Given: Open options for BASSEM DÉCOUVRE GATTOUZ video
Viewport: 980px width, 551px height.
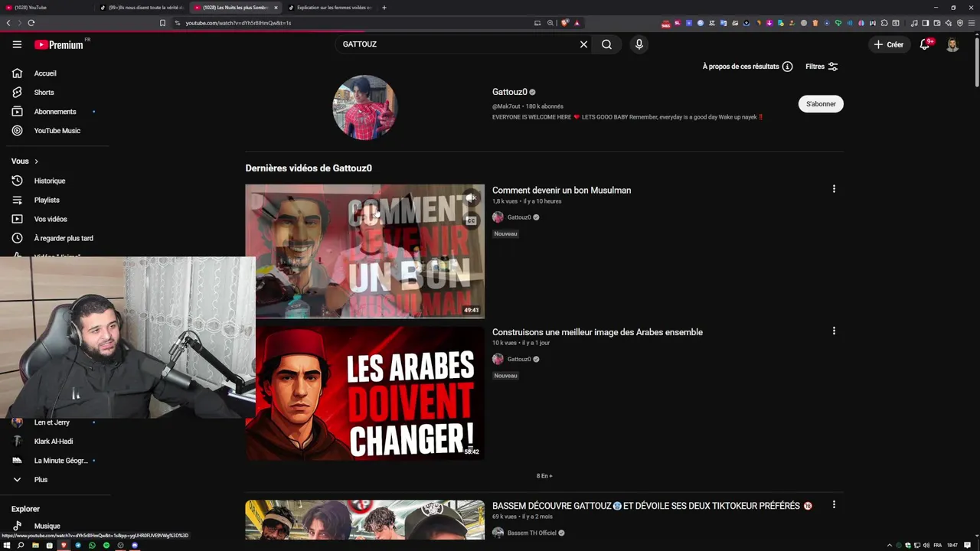Looking at the screenshot, I should coord(834,504).
